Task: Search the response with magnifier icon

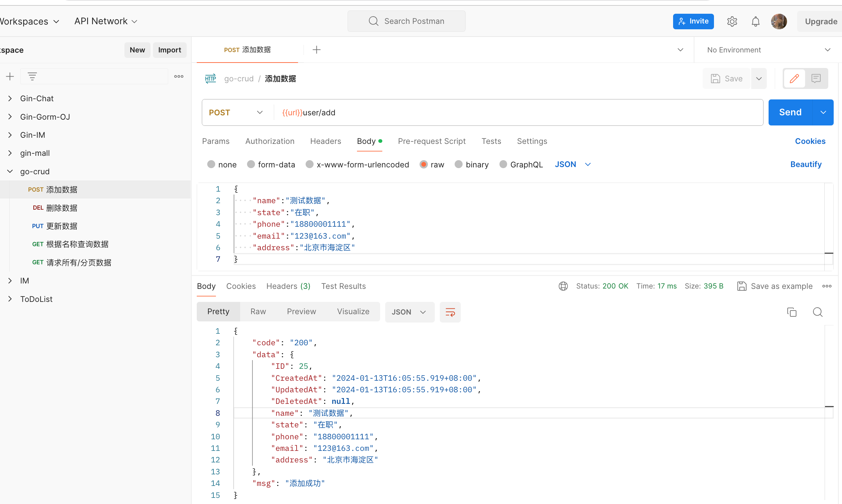Action: [818, 312]
